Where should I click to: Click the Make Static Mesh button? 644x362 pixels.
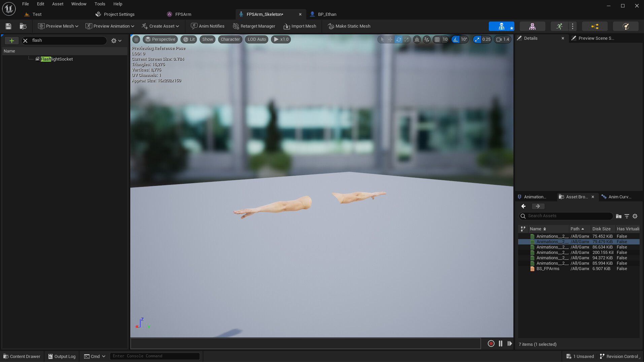point(349,26)
